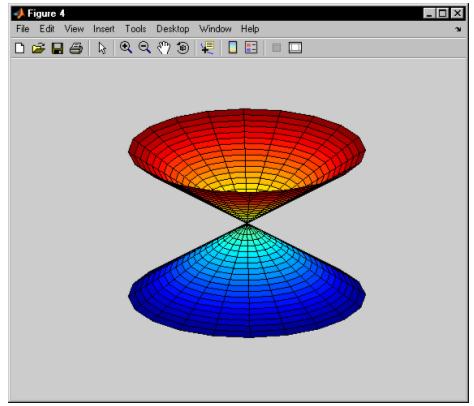
Task: Open the Tools menu
Action: coord(136,29)
